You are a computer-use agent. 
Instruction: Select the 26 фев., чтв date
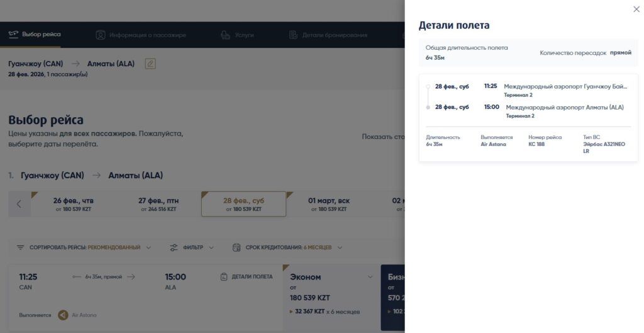click(73, 204)
